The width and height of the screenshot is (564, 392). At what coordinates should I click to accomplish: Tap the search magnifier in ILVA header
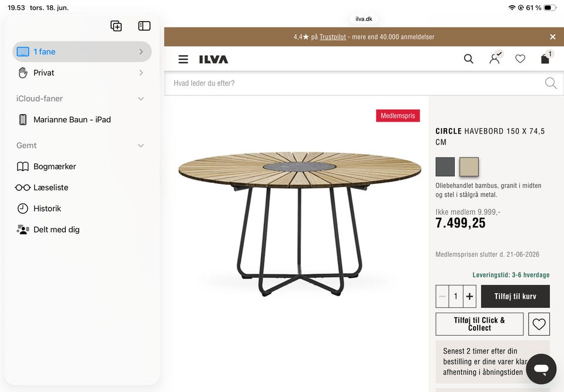(468, 59)
